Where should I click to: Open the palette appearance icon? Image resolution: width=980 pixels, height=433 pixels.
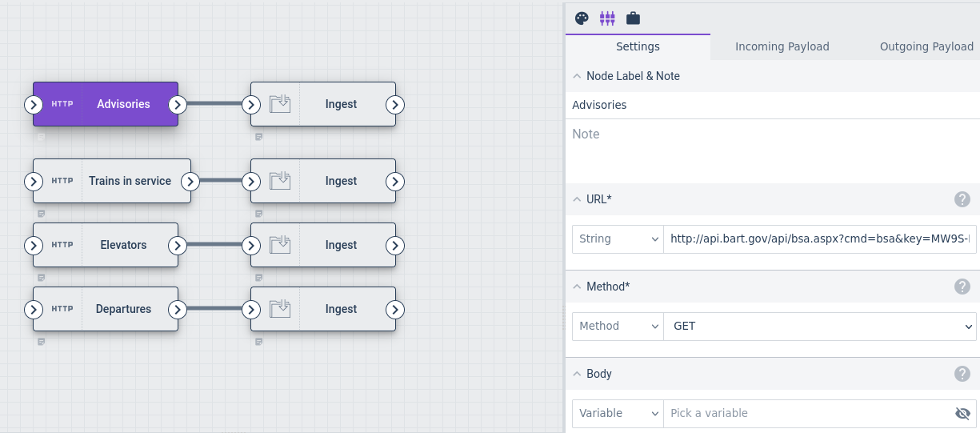click(x=582, y=18)
